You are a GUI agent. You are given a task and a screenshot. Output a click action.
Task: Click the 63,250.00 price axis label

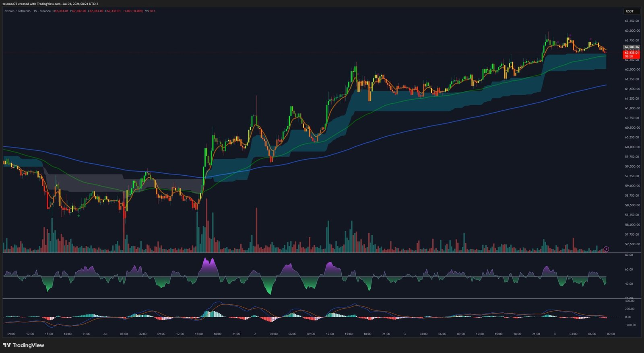click(x=632, y=21)
